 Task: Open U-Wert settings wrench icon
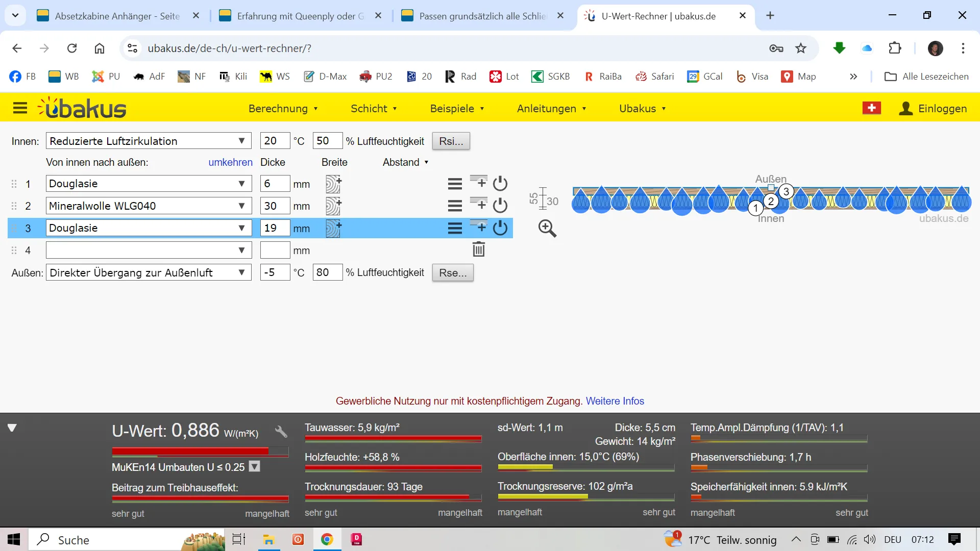click(x=281, y=432)
